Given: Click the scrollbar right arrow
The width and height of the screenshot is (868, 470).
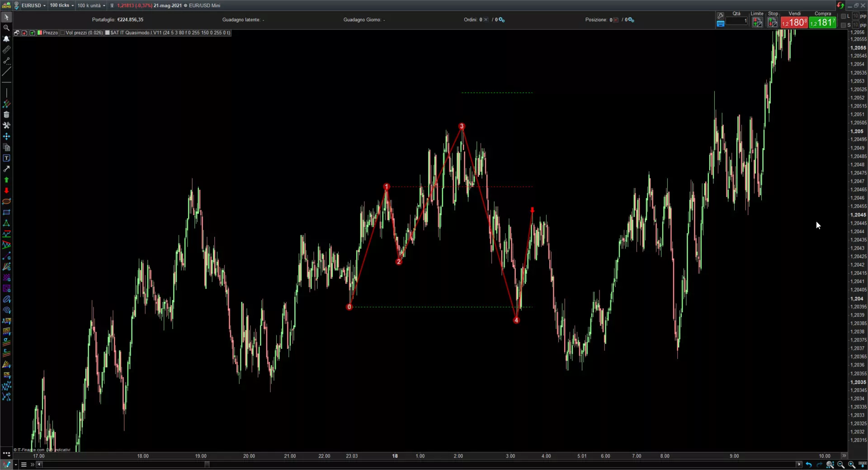Looking at the screenshot, I should coord(799,465).
